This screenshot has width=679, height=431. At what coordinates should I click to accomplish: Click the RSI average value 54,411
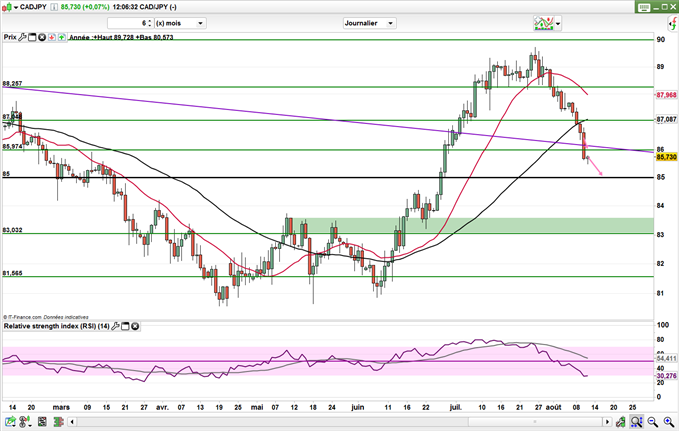pos(666,359)
